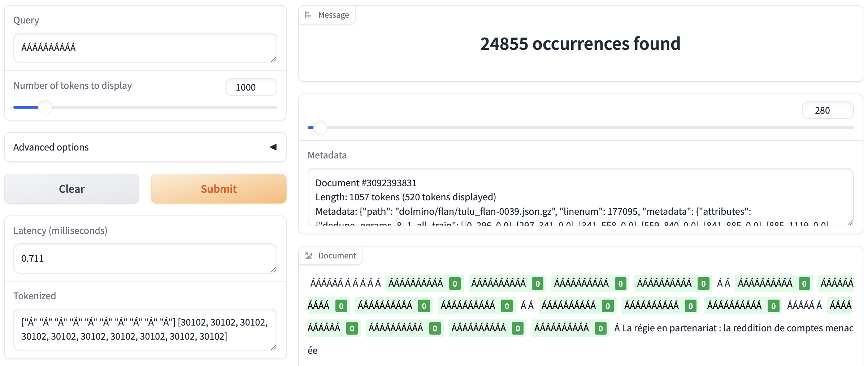Click the "24855 occurrences found" heading
868x366 pixels.
[x=580, y=44]
